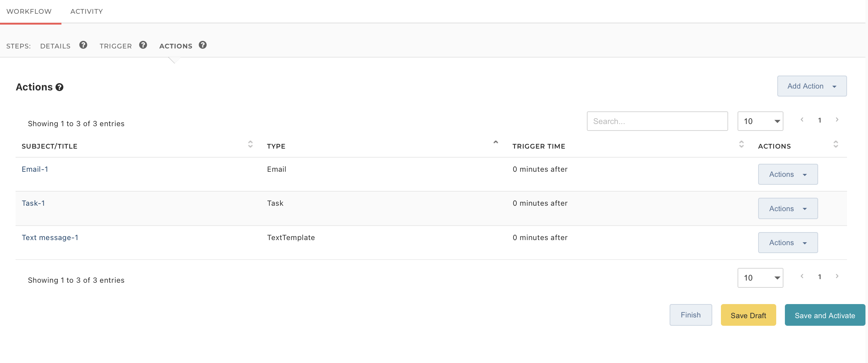Click into the Search field
The image size is (868, 363).
coord(657,121)
